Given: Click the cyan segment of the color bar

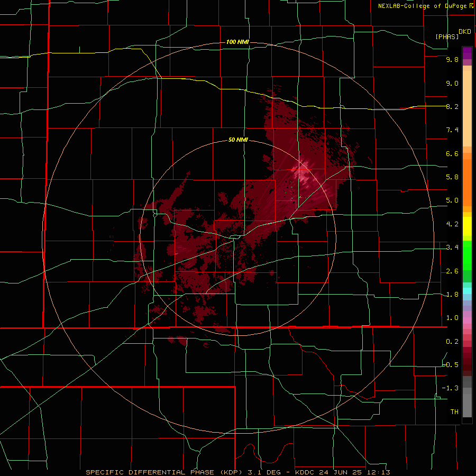Looking at the screenshot, I should (467, 291).
